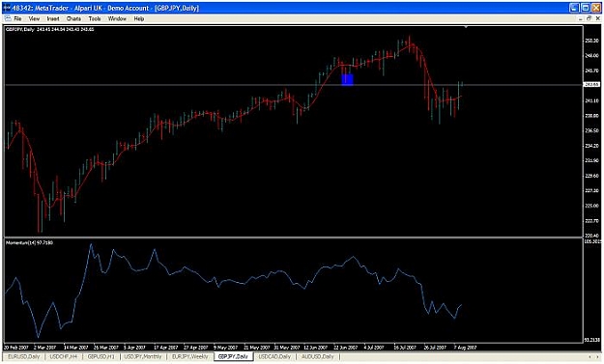Open the View menu
The image size is (604, 364).
pos(34,18)
